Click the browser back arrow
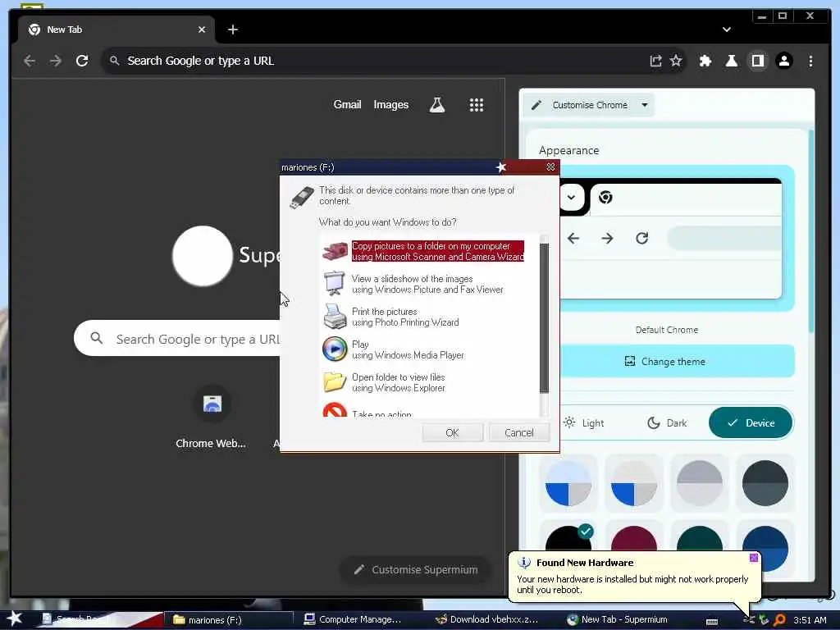The width and height of the screenshot is (840, 630). click(30, 61)
